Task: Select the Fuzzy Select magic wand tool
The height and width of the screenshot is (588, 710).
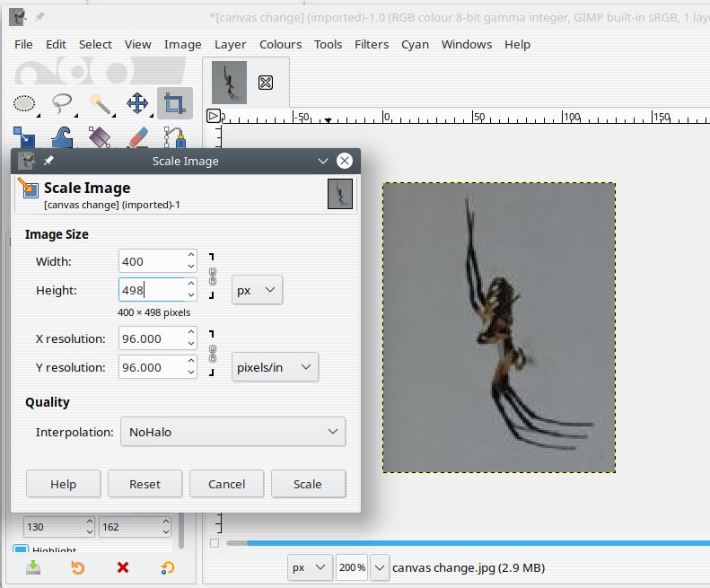Action: click(x=100, y=104)
